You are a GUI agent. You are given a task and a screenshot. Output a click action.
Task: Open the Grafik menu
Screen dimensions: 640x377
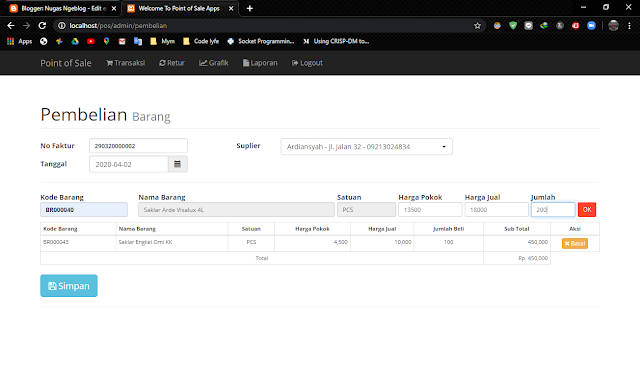pos(213,63)
